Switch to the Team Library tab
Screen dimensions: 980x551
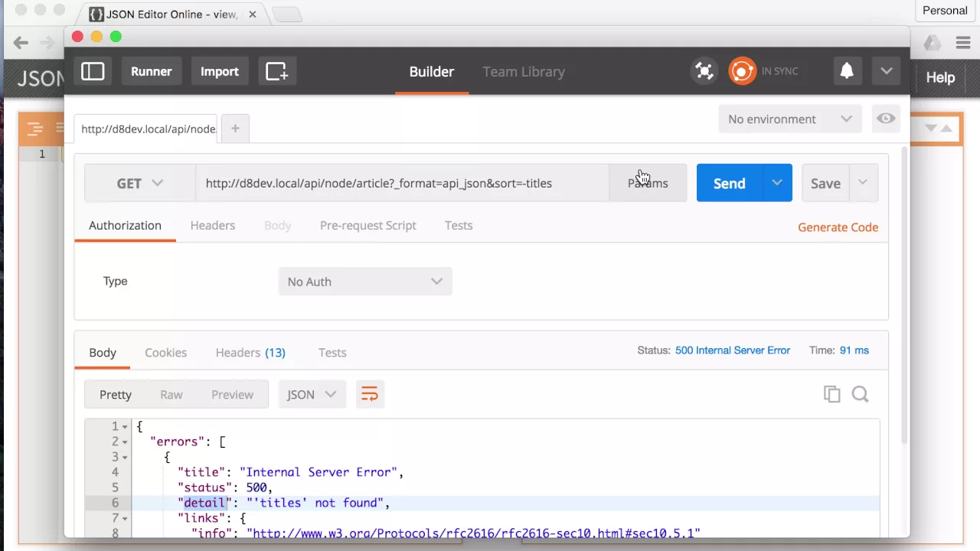click(524, 71)
